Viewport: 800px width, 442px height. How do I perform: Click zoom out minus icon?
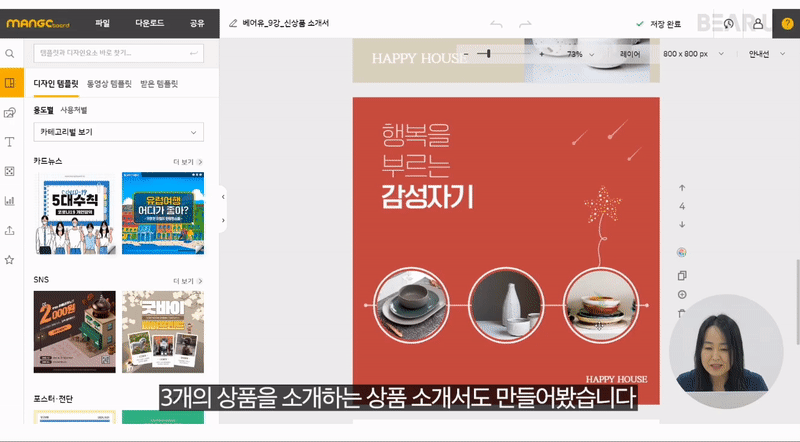(466, 54)
